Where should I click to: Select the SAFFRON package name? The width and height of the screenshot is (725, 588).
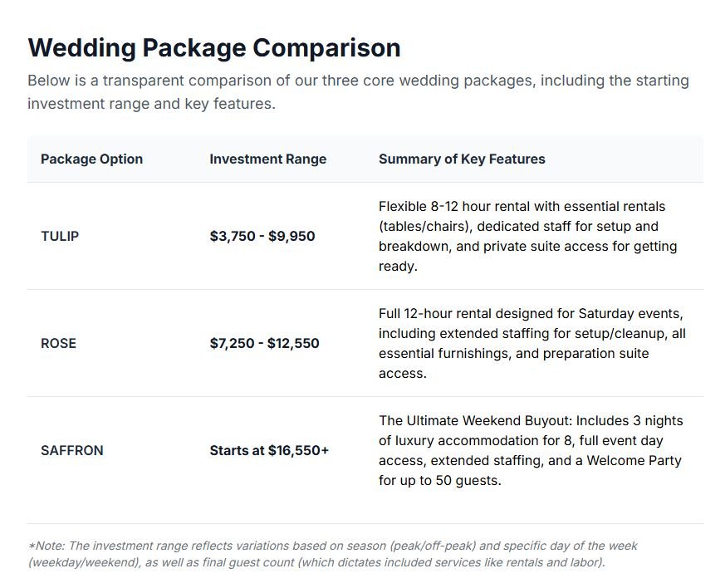tap(71, 450)
